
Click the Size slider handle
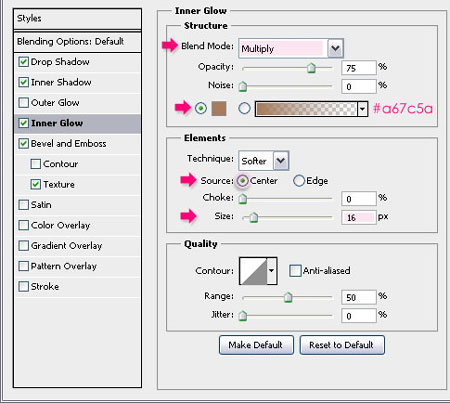pyautogui.click(x=254, y=217)
